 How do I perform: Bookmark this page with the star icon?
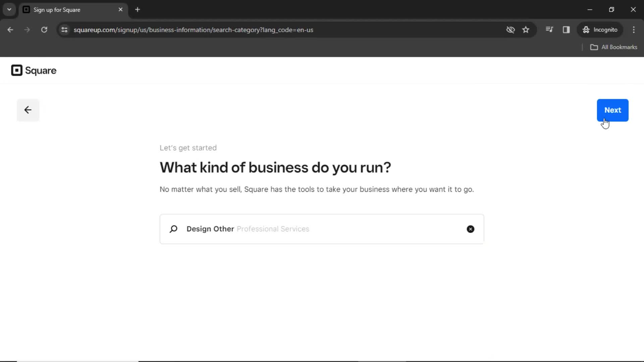(526, 30)
